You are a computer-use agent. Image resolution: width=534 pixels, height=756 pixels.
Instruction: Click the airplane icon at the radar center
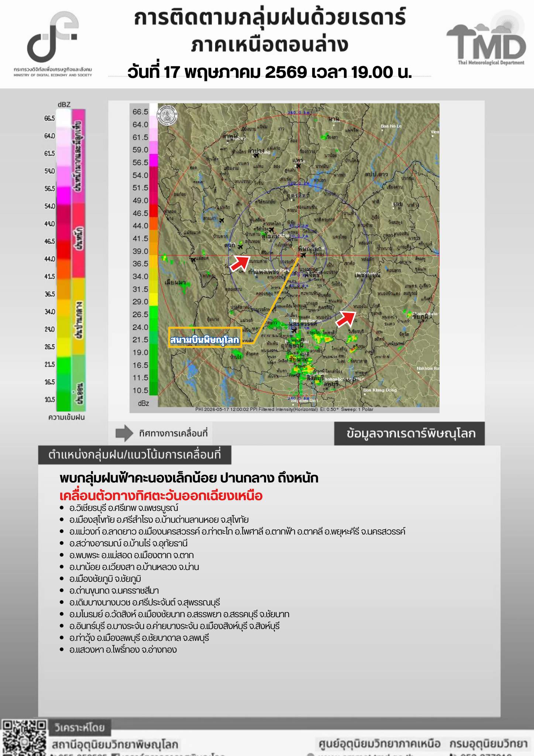(x=303, y=255)
